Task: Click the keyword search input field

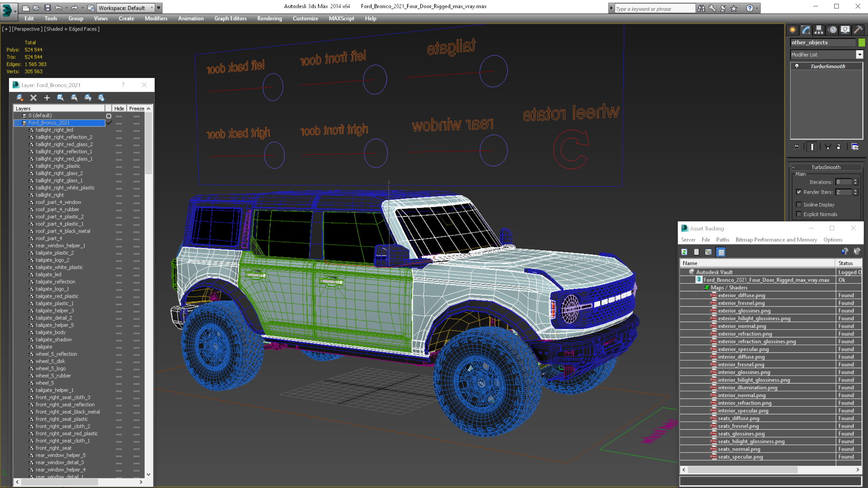Action: pyautogui.click(x=655, y=9)
